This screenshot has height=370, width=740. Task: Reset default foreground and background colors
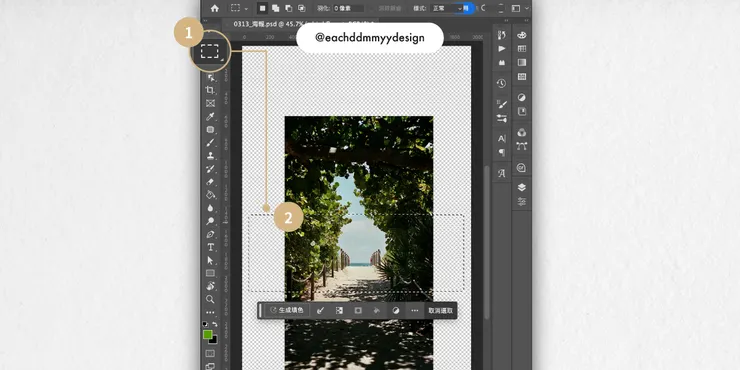205,324
